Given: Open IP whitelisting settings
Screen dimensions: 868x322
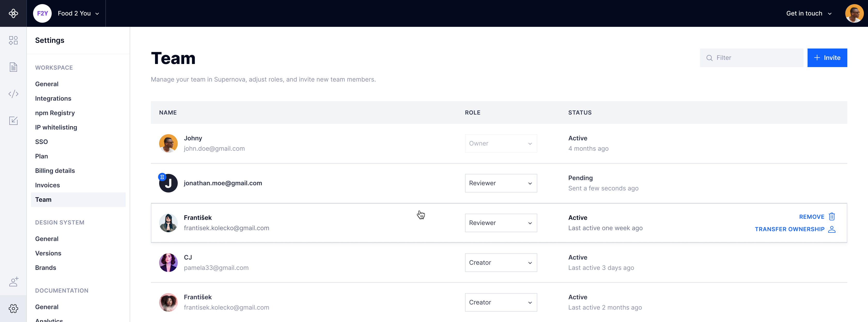Looking at the screenshot, I should pyautogui.click(x=56, y=127).
